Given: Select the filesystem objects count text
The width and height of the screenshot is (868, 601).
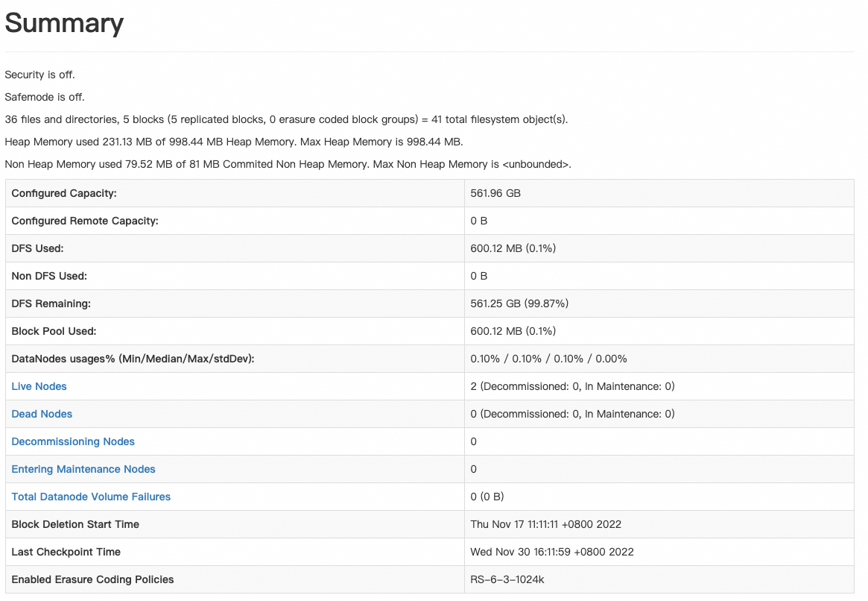Looking at the screenshot, I should click(287, 119).
